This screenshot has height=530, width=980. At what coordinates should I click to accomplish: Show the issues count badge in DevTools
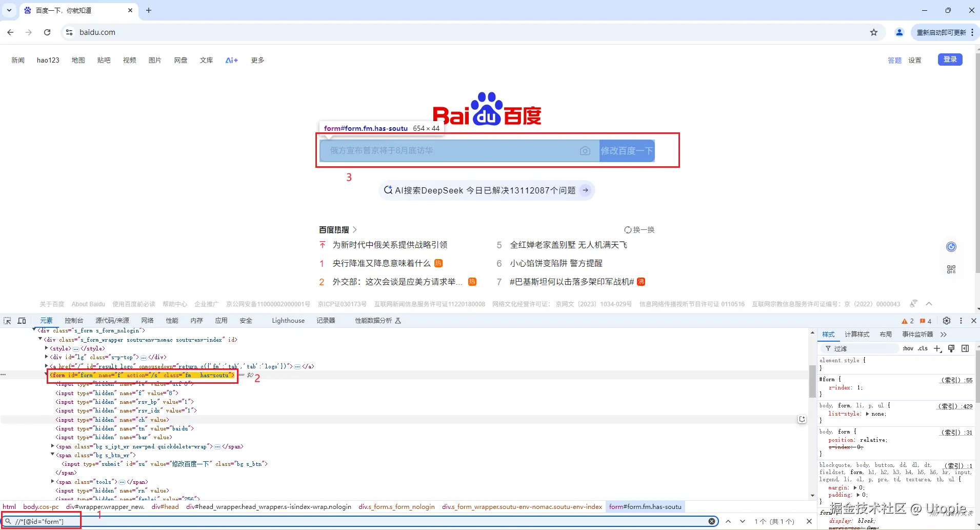point(926,321)
